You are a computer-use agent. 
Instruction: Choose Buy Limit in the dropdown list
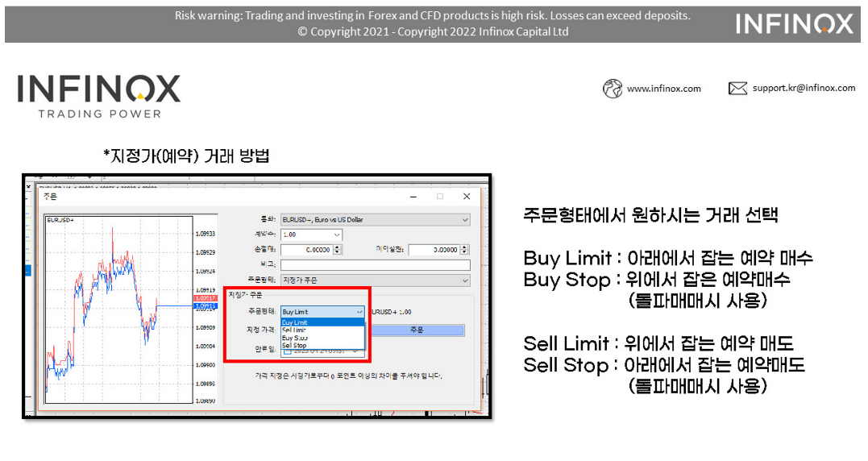[322, 322]
